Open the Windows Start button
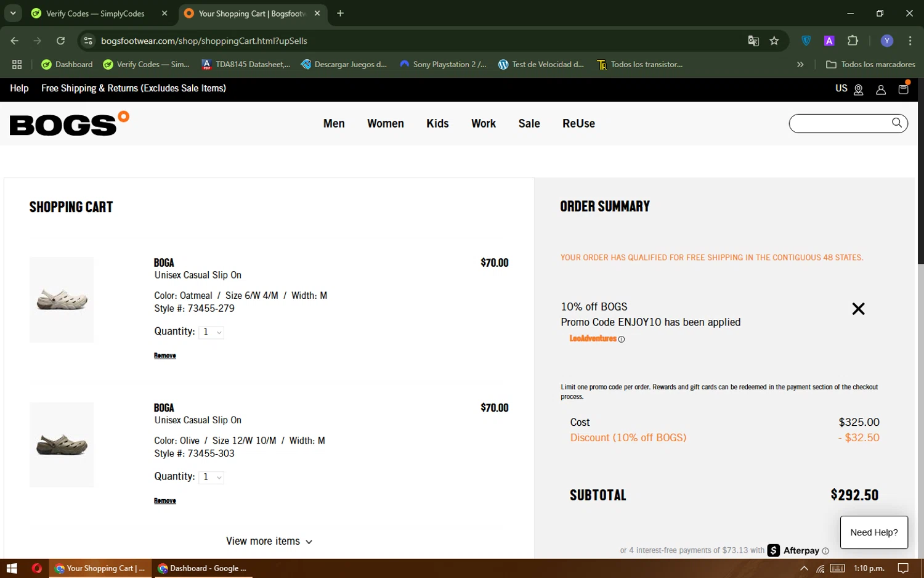The width and height of the screenshot is (924, 578). click(11, 568)
